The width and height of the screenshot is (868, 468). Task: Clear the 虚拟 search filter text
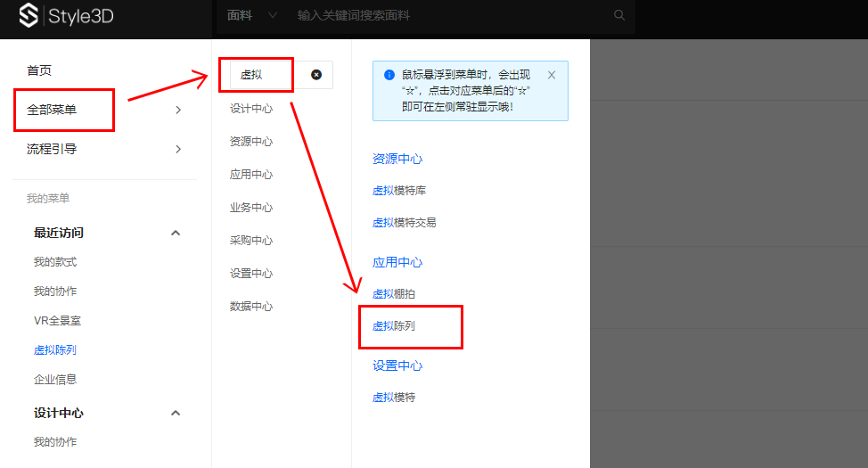pos(316,75)
